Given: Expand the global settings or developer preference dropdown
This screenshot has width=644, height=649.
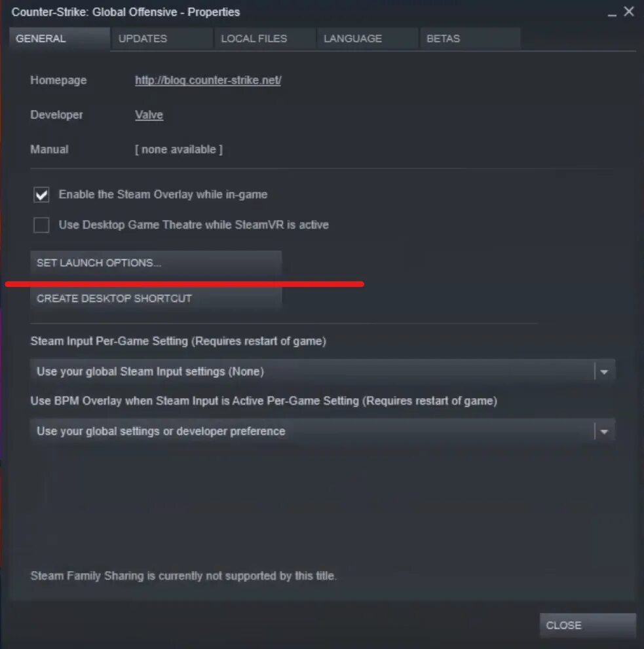Looking at the screenshot, I should [322, 431].
